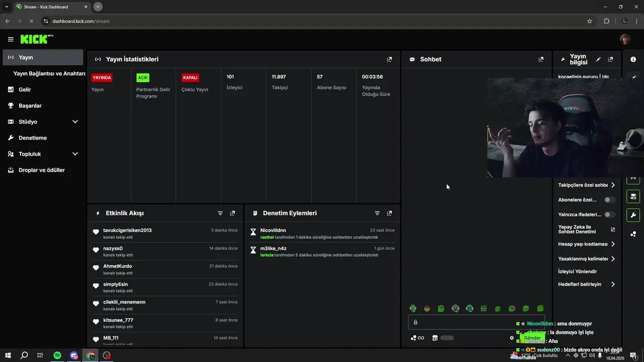Open a new browser tab

(x=98, y=7)
